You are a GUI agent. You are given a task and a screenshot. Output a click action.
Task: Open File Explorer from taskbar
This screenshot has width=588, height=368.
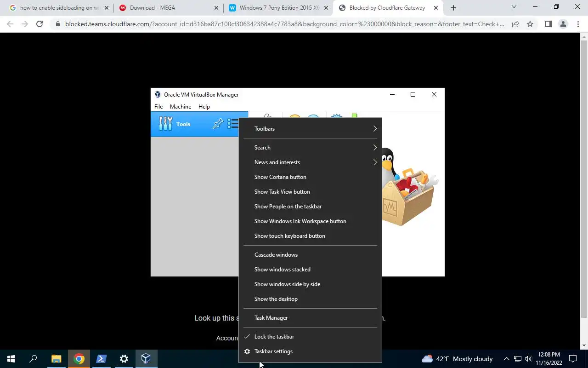pos(56,359)
